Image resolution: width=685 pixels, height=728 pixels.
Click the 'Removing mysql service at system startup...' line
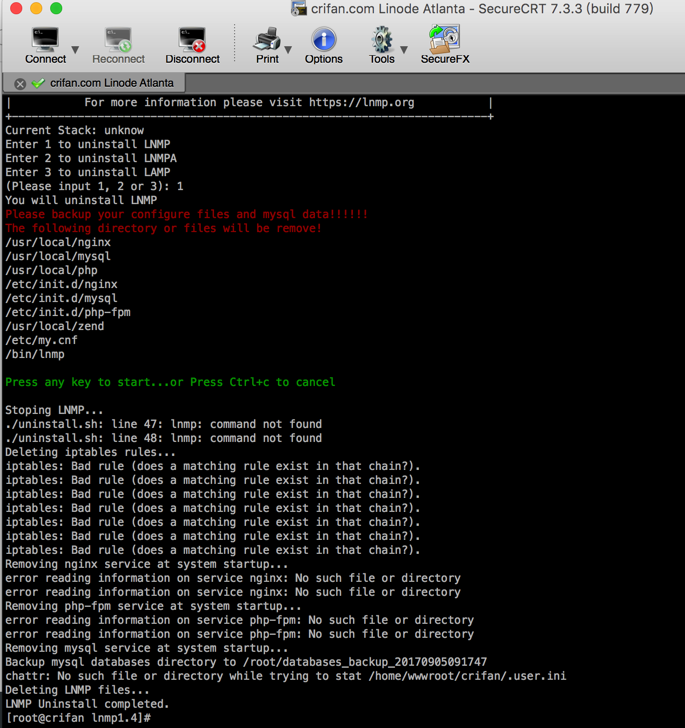(x=147, y=648)
